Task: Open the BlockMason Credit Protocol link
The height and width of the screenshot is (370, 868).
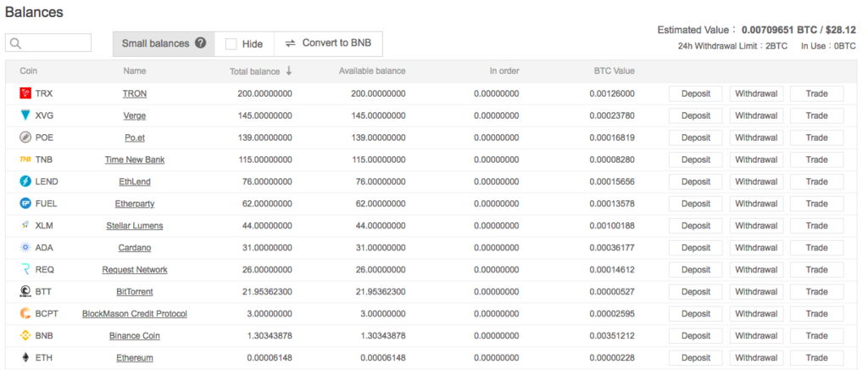Action: pos(135,313)
